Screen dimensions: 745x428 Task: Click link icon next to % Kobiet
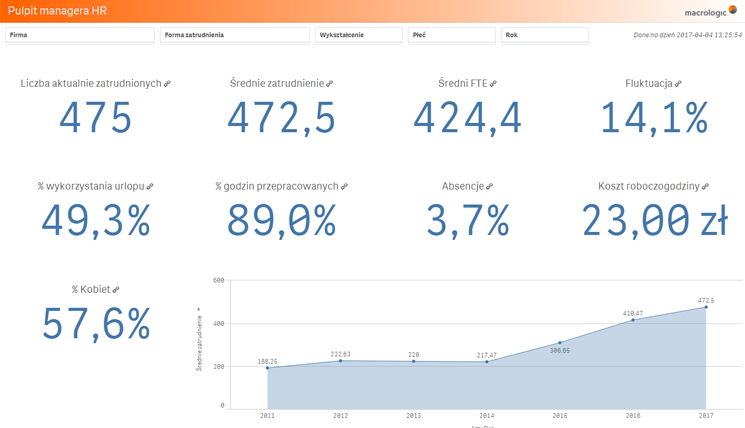coord(116,290)
